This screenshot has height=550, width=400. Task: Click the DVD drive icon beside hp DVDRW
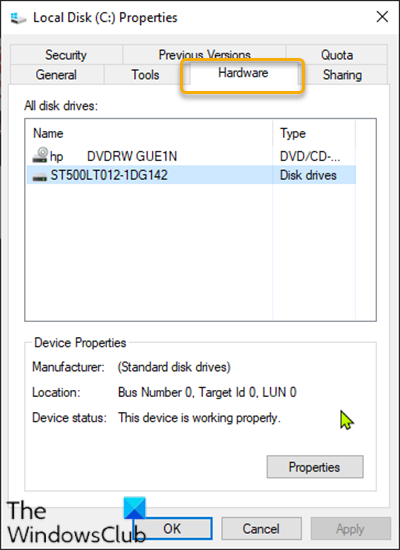pyautogui.click(x=40, y=155)
